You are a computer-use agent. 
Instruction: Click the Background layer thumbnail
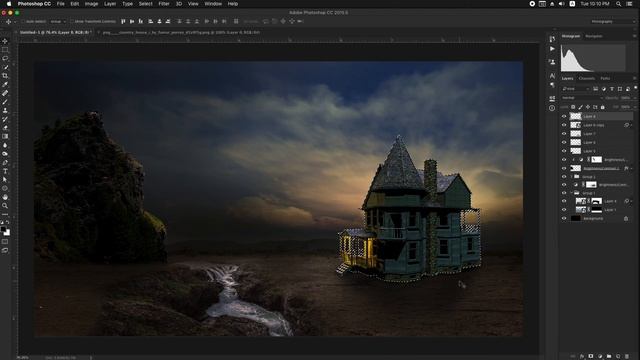[576, 218]
